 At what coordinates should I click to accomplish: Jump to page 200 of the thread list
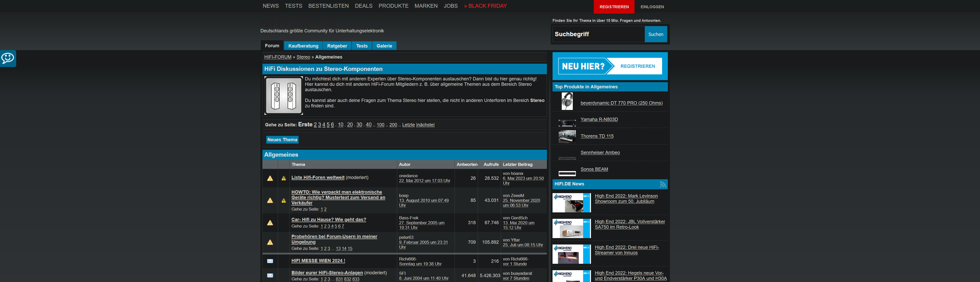(393, 125)
